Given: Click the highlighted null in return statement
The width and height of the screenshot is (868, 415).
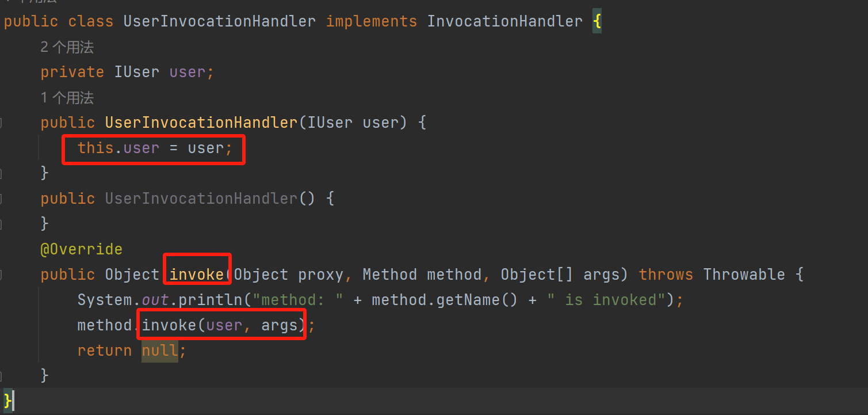Looking at the screenshot, I should pyautogui.click(x=160, y=351).
